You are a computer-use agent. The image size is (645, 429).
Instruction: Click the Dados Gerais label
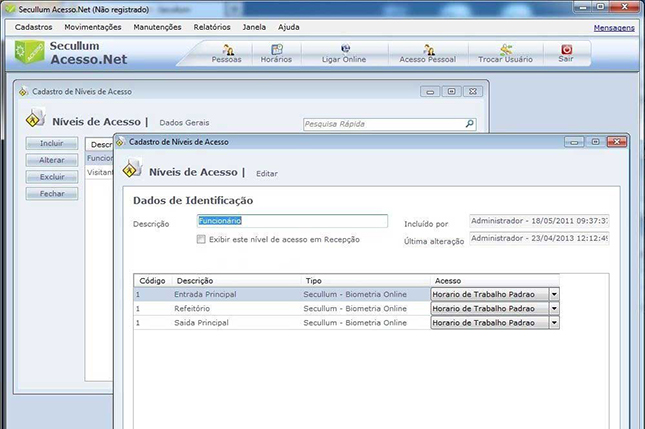[184, 123]
